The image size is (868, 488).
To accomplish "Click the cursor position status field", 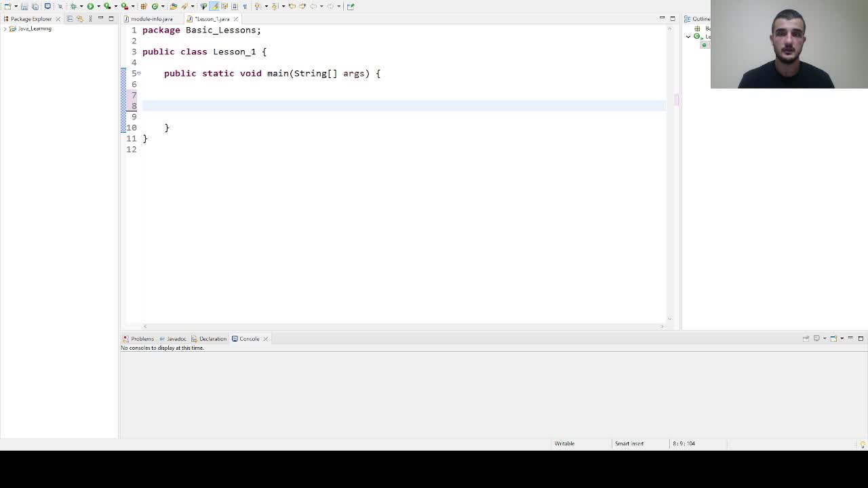I will pos(684,443).
